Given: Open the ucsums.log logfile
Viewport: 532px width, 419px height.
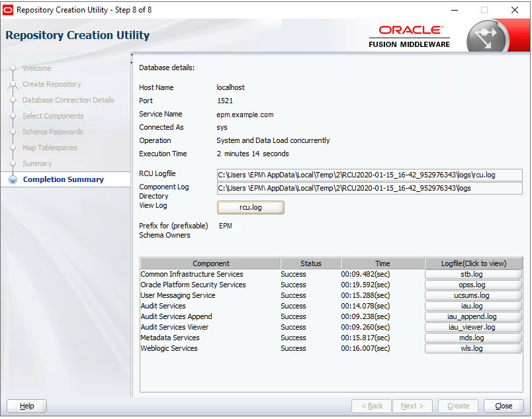Looking at the screenshot, I should [x=473, y=295].
